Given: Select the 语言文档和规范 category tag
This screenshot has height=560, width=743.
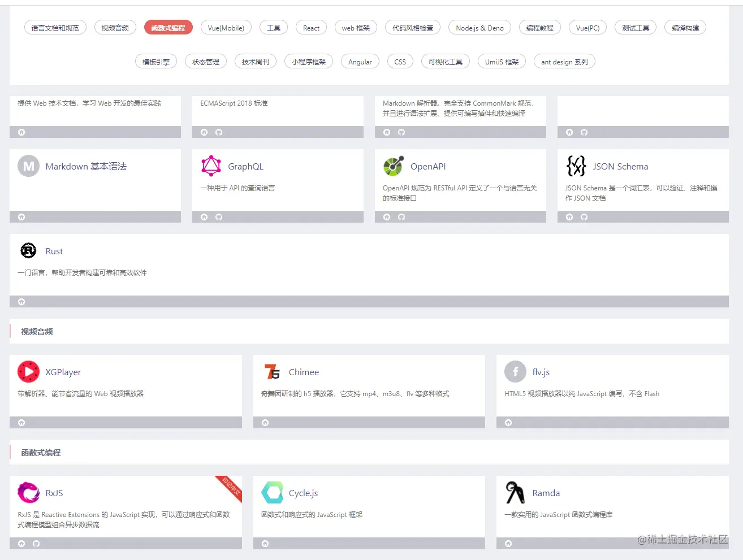Looking at the screenshot, I should (55, 28).
